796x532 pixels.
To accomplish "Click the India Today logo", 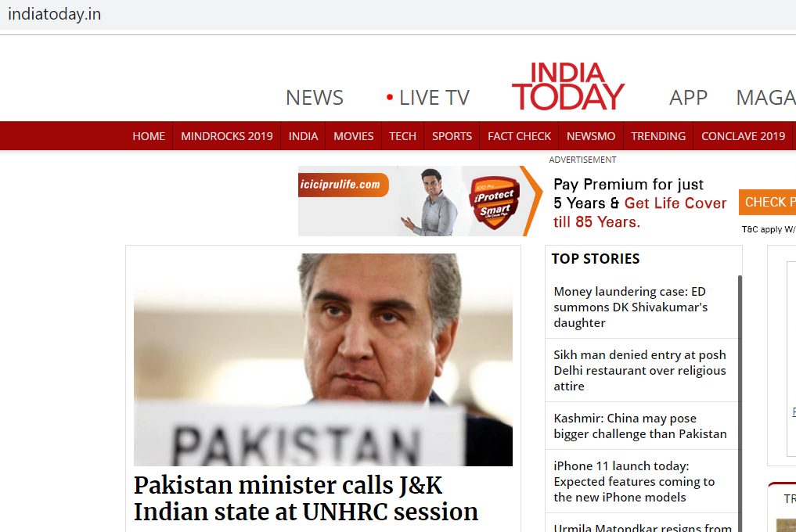I will pos(568,86).
